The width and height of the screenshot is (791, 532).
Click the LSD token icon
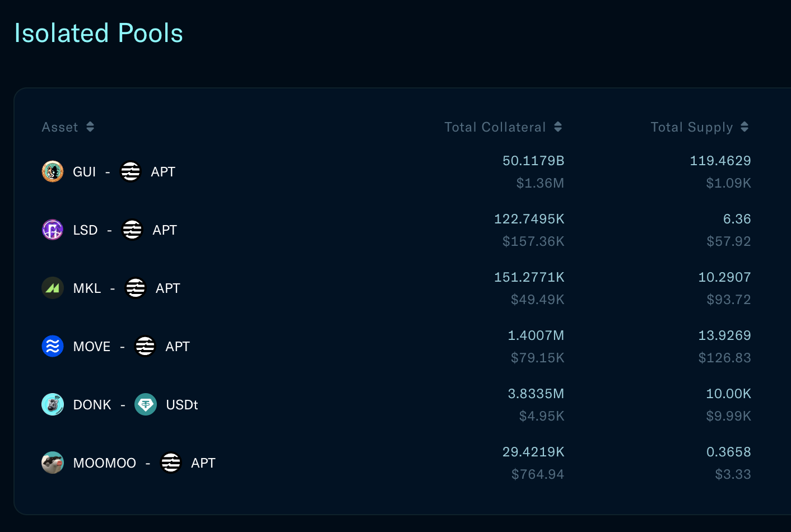click(53, 230)
